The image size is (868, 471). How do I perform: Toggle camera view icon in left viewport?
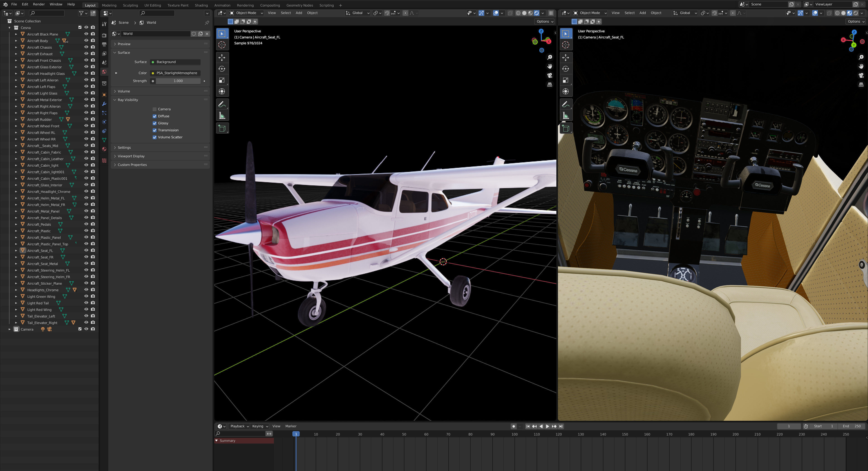click(x=550, y=76)
